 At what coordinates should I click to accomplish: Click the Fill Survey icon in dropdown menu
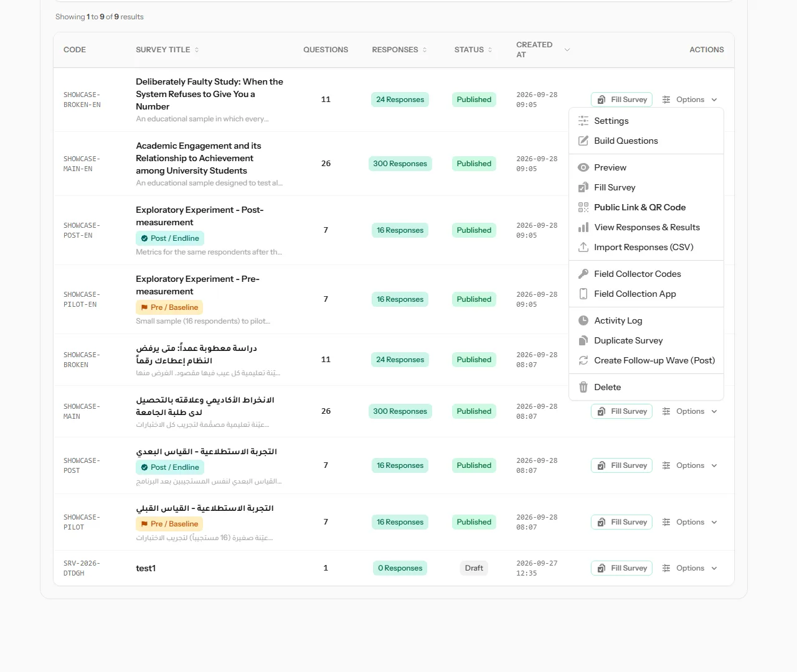(583, 187)
